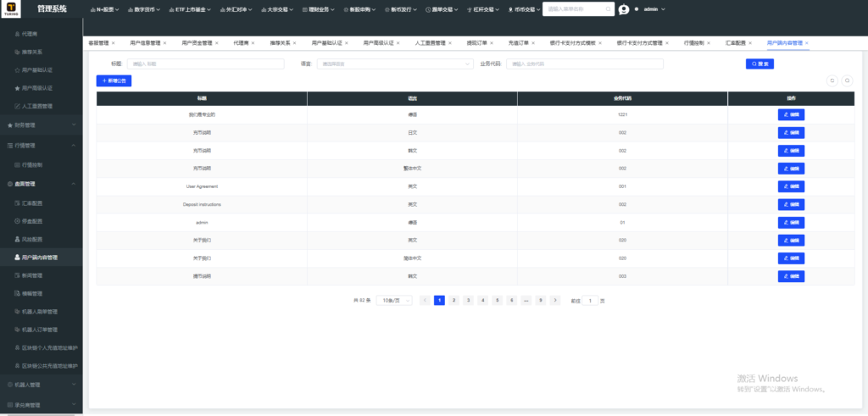Go to next page arrow in pagination
Screen dimensions: 868x416
555,301
